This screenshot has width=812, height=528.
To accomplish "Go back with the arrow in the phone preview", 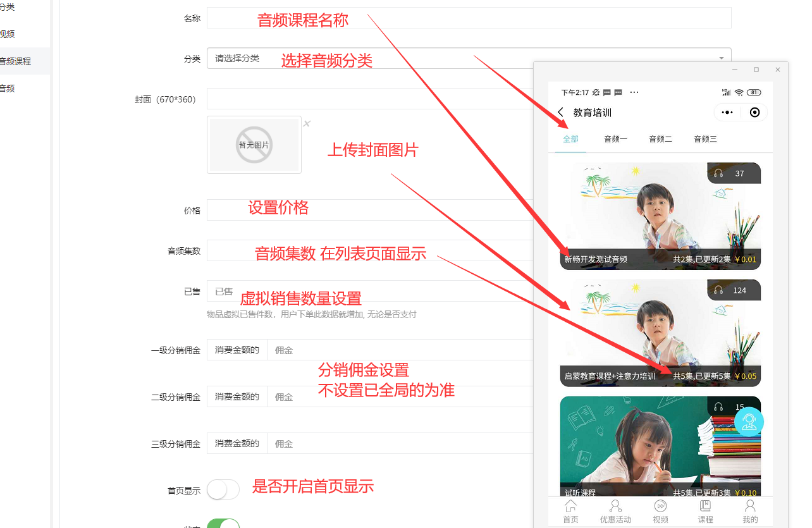I will (560, 113).
